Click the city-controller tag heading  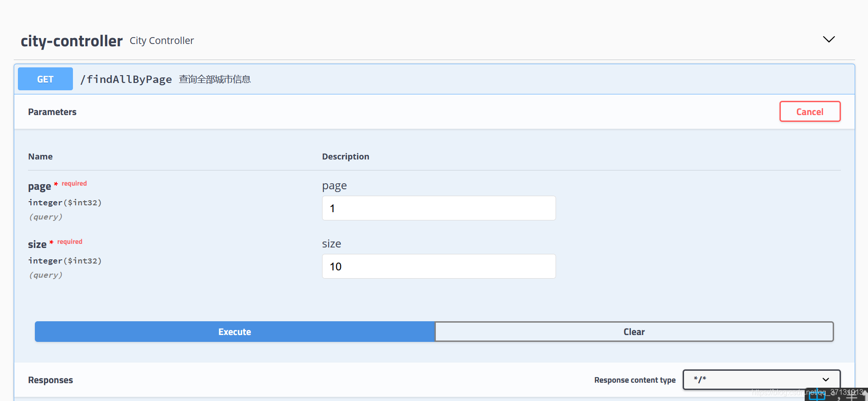(72, 41)
